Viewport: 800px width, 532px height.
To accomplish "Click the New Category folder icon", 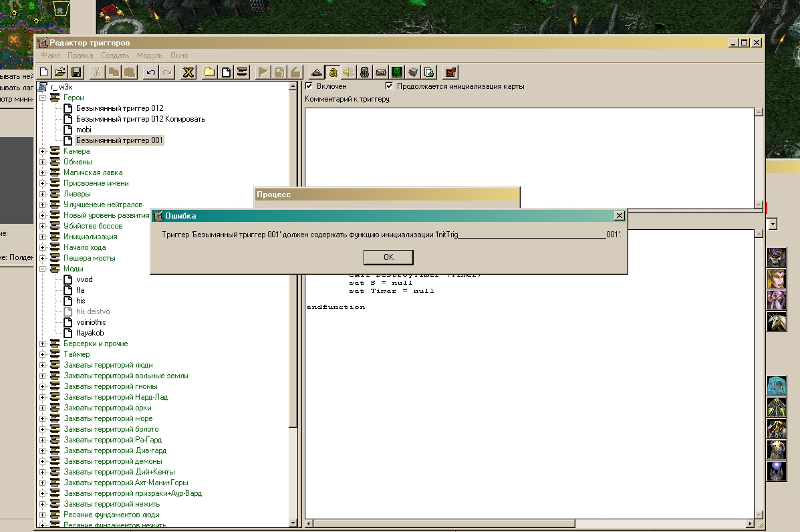I will 209,72.
